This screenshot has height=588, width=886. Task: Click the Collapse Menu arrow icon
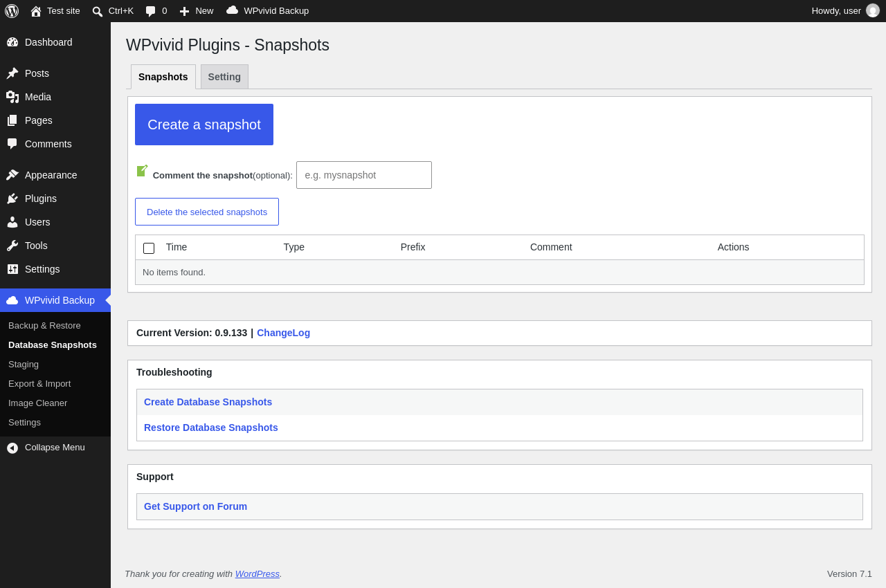(12, 448)
